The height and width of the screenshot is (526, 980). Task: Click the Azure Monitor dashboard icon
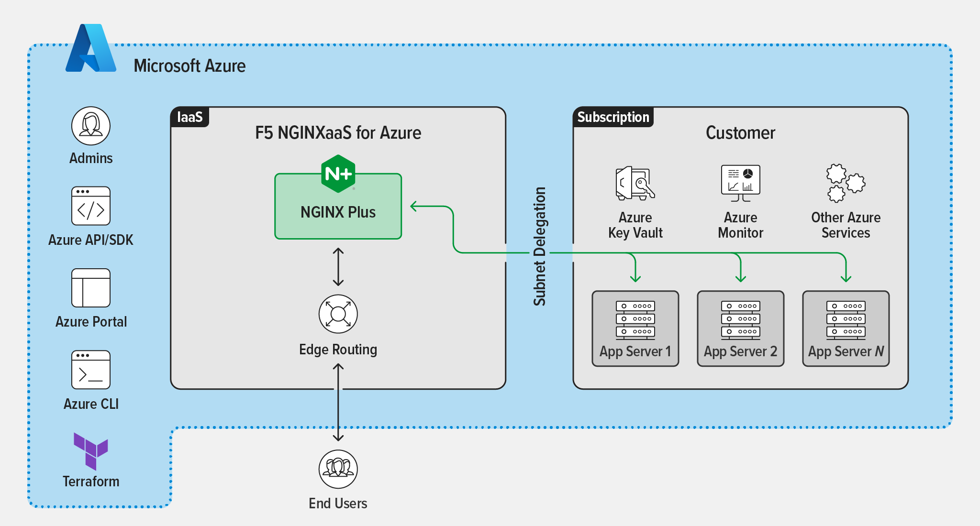click(741, 183)
